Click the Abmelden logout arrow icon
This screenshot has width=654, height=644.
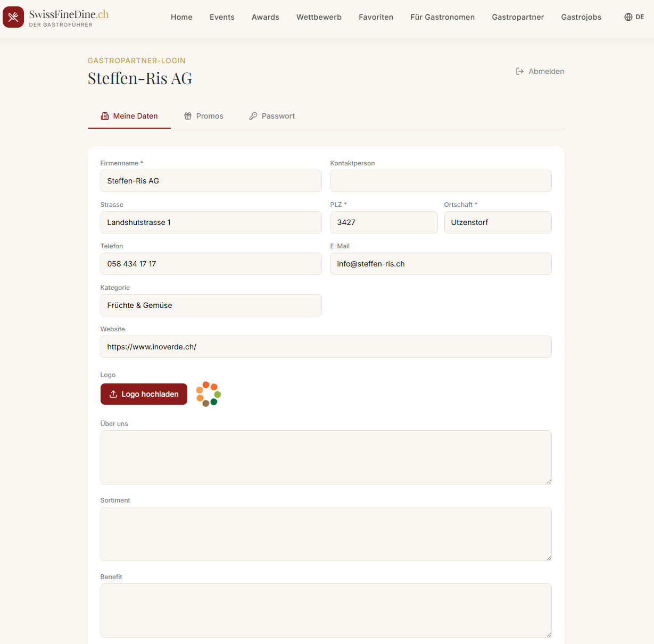(520, 71)
